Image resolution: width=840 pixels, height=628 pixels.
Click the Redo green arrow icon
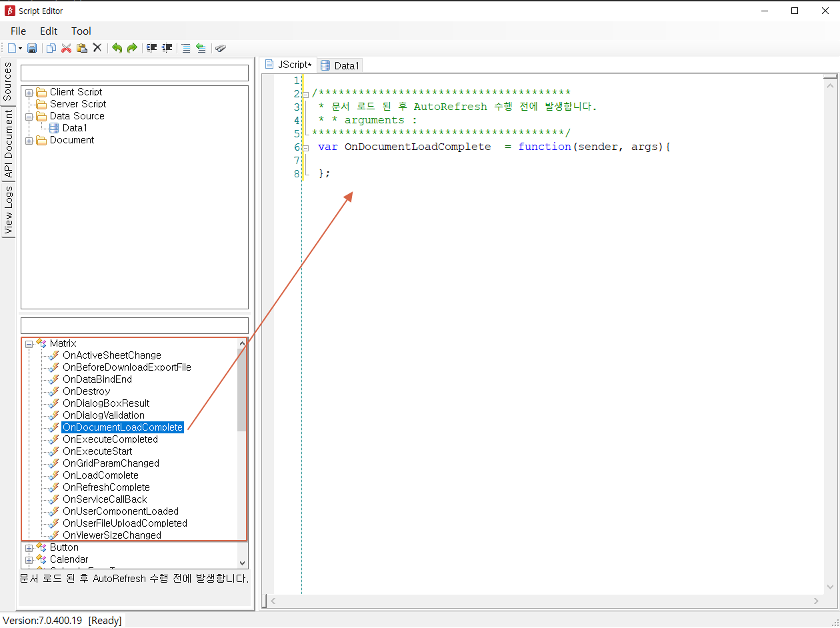[x=132, y=48]
